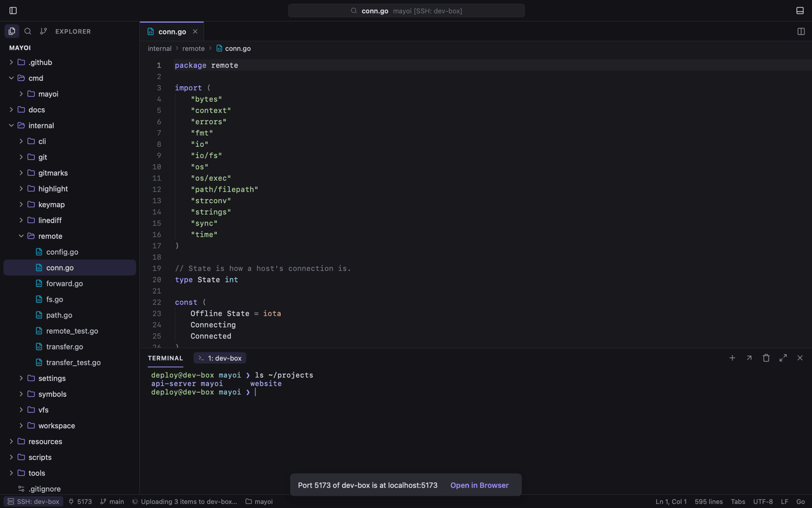
Task: Collapse the internal folder
Action: click(x=70, y=125)
